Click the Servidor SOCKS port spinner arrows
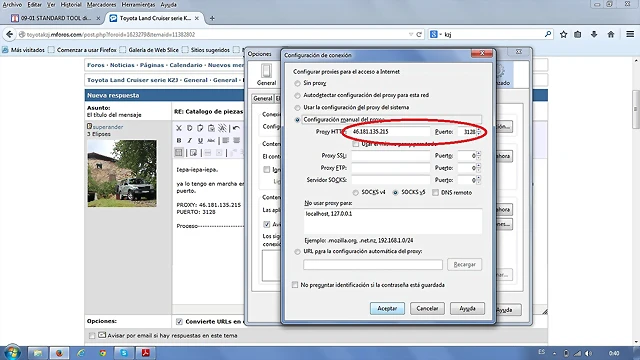This screenshot has width=640, height=360. 479,180
